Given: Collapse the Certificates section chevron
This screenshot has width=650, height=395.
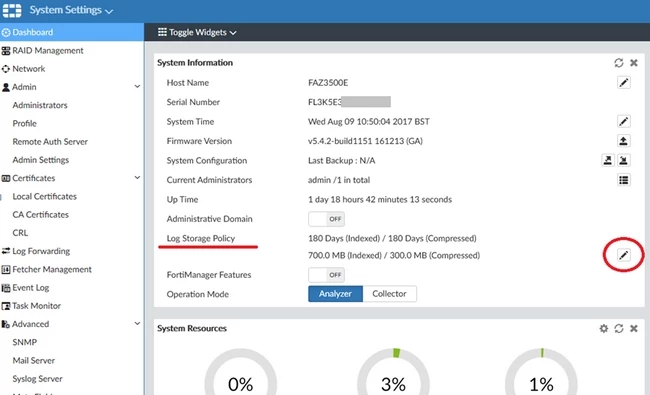Looking at the screenshot, I should coord(137,178).
